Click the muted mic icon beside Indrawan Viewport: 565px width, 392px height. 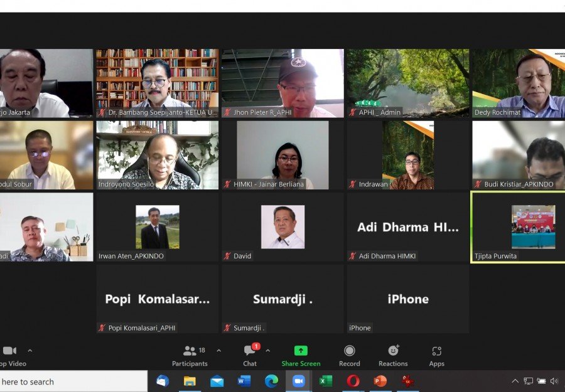tap(353, 184)
